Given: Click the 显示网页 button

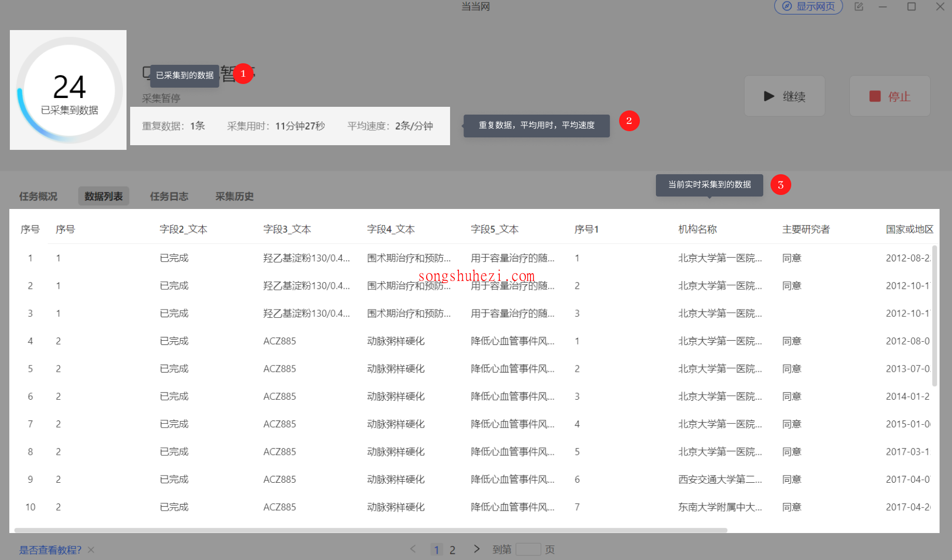Looking at the screenshot, I should click(808, 7).
